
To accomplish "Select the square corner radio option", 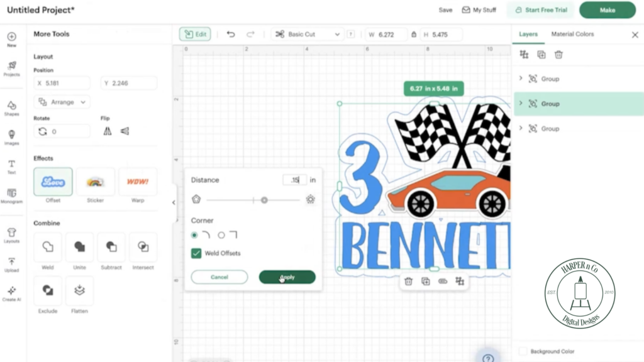I will 221,235.
